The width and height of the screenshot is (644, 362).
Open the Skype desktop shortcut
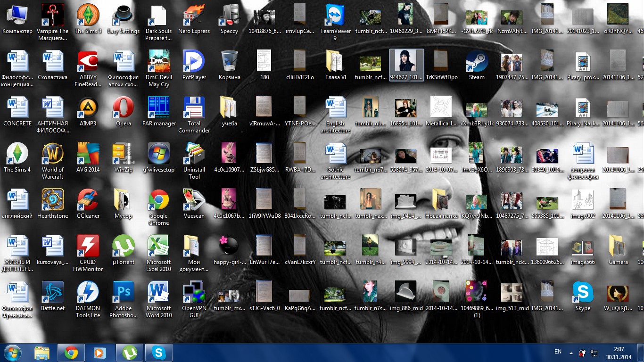(583, 293)
